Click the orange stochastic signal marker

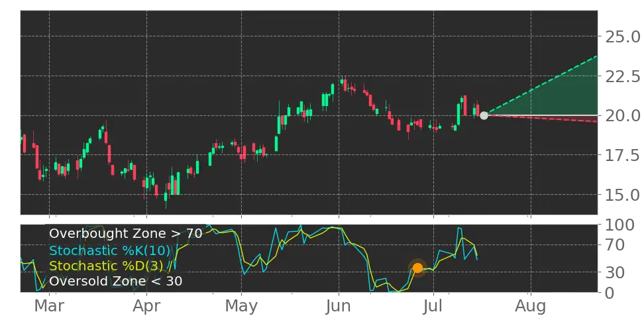[x=417, y=268]
